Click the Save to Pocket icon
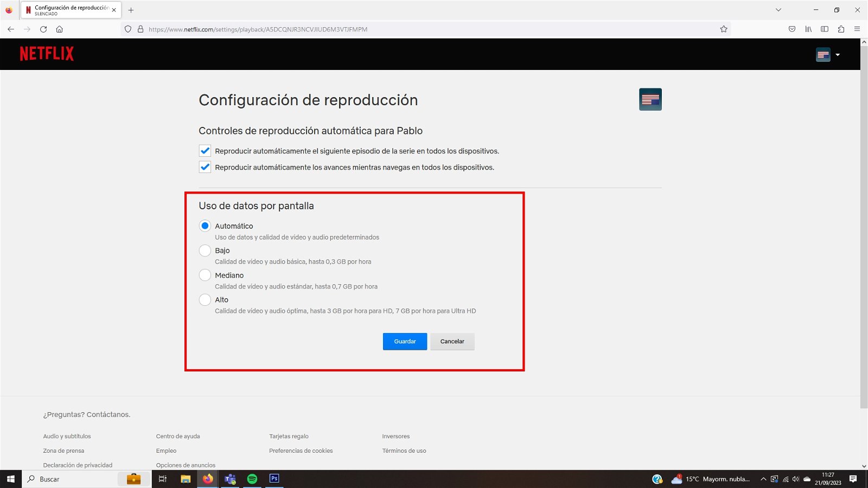Screen dimensions: 868x488 (x=792, y=29)
